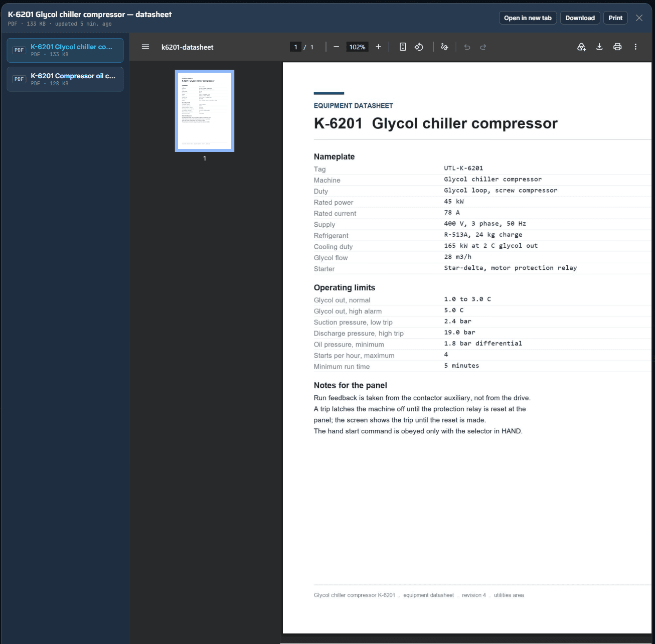Download PDF via the viewer toolbar icon
The height and width of the screenshot is (644, 655).
point(599,47)
